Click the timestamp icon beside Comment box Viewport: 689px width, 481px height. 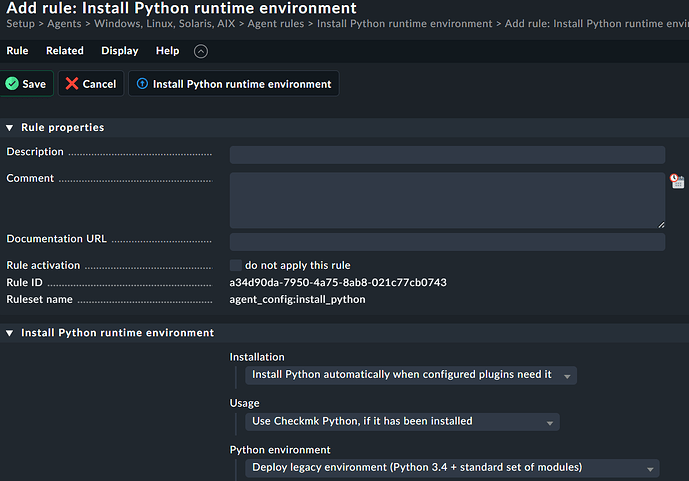tap(677, 181)
